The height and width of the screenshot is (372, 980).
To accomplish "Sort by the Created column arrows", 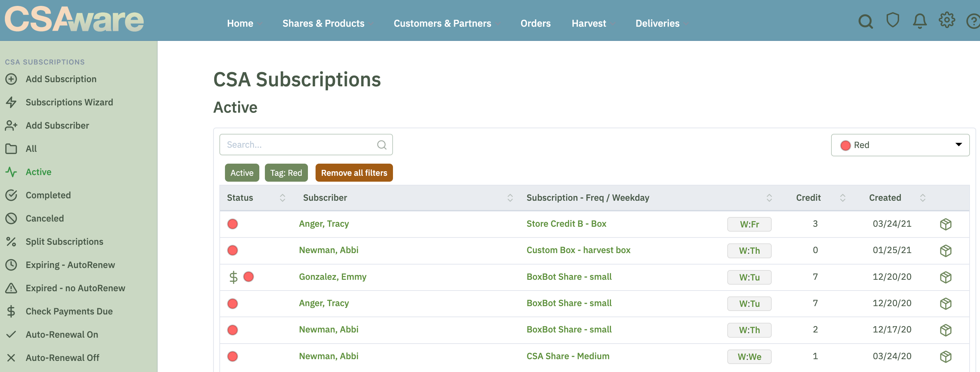I will point(922,198).
